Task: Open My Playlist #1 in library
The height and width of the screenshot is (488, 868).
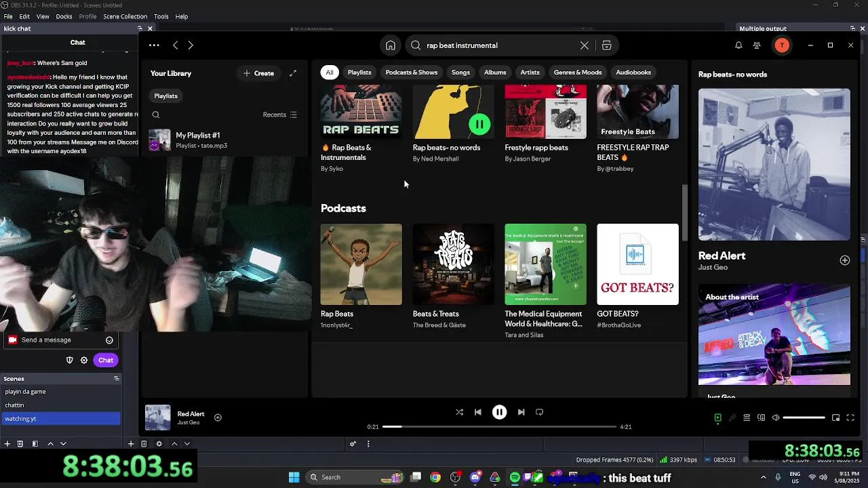Action: 226,140
